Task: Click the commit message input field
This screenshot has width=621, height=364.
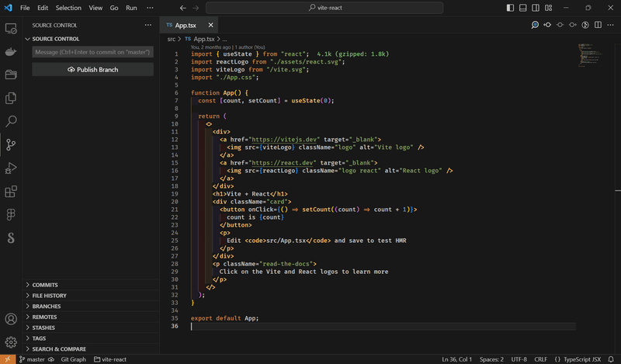Action: point(92,52)
